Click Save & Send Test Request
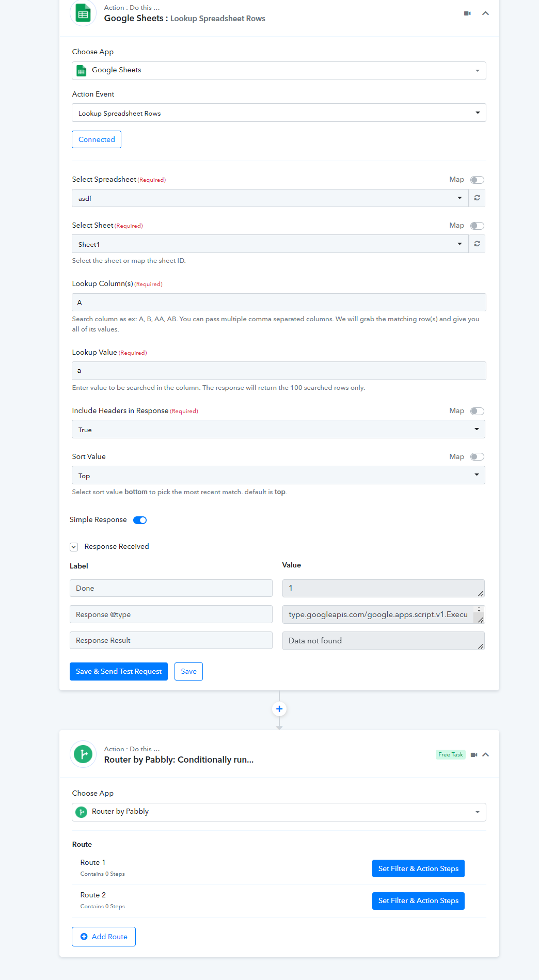 pyautogui.click(x=119, y=671)
